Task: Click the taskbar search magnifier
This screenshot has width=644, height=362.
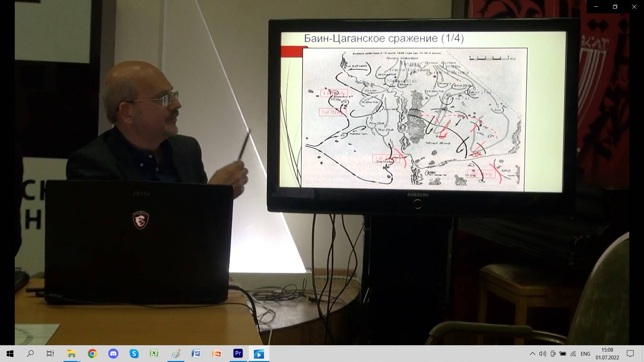Action: click(30, 354)
